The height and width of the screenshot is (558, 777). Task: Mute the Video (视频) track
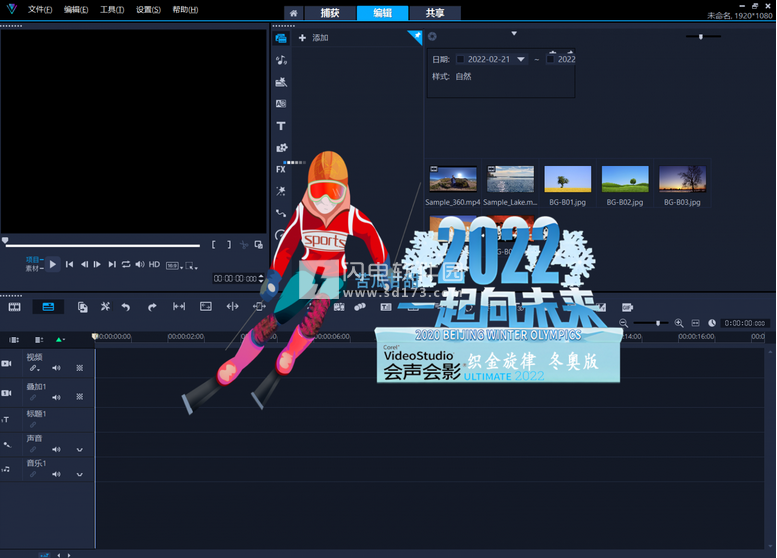(56, 368)
